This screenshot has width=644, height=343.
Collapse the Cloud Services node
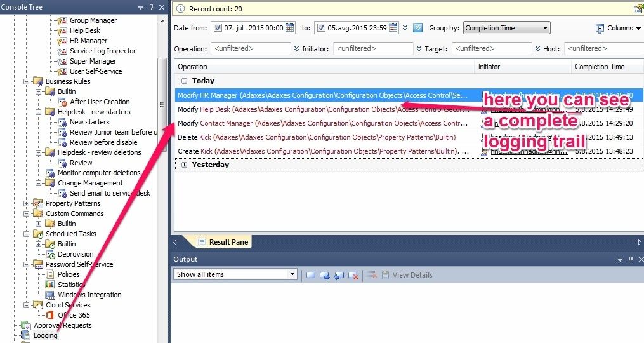(x=26, y=305)
